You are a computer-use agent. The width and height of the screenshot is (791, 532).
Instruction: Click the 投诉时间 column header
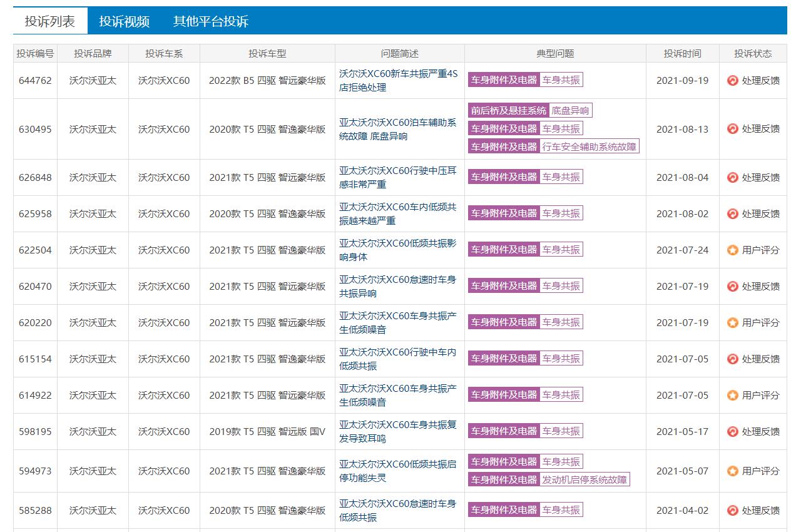pyautogui.click(x=681, y=53)
